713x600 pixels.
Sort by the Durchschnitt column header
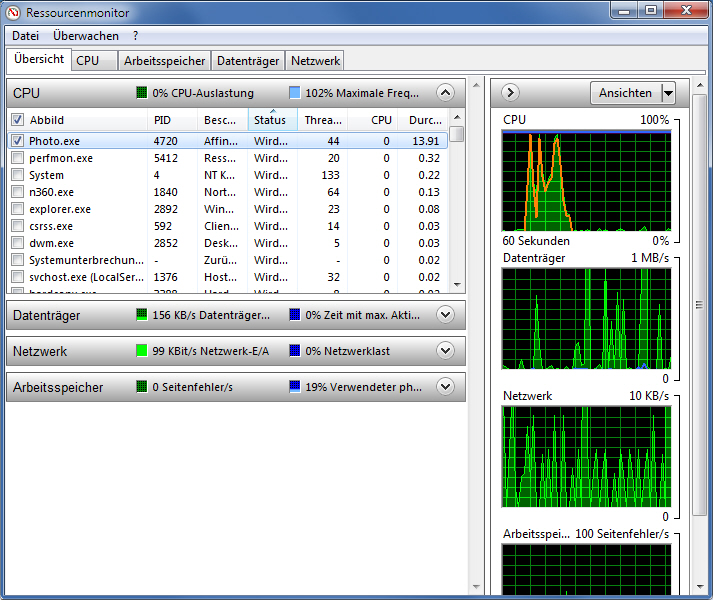pyautogui.click(x=423, y=120)
